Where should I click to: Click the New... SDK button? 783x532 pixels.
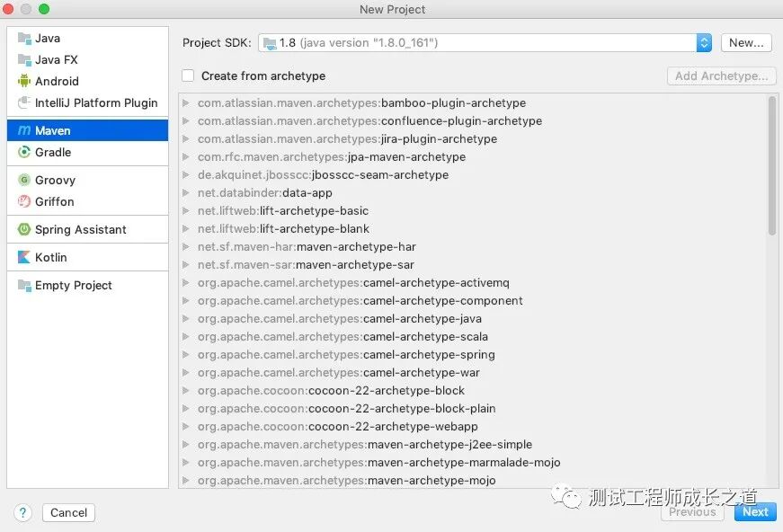tap(746, 43)
